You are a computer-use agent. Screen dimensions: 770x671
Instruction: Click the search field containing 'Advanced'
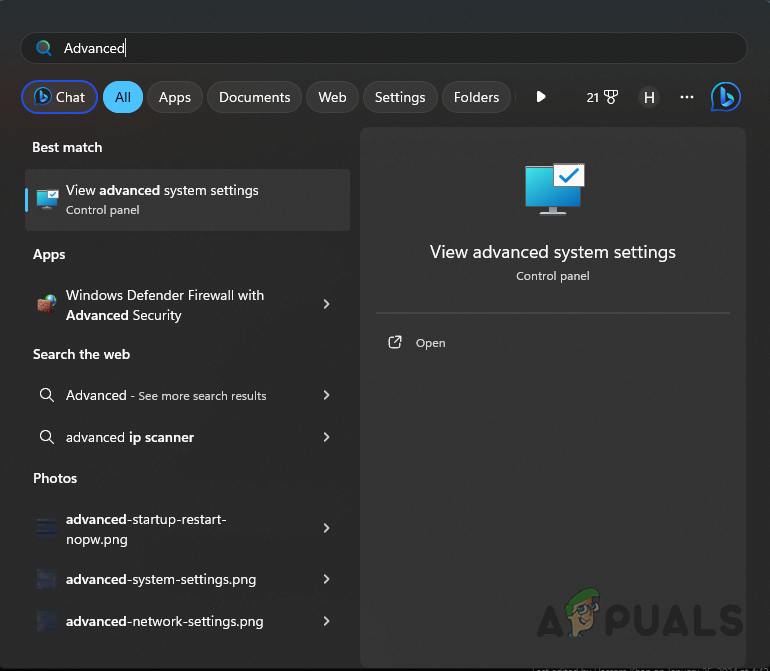[384, 48]
